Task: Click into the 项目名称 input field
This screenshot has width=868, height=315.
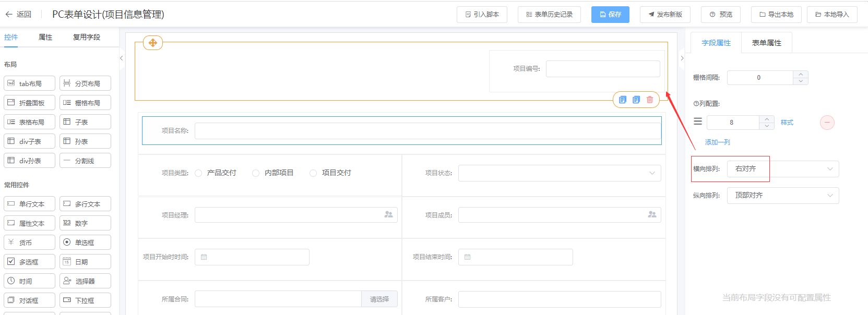Action: pos(427,131)
